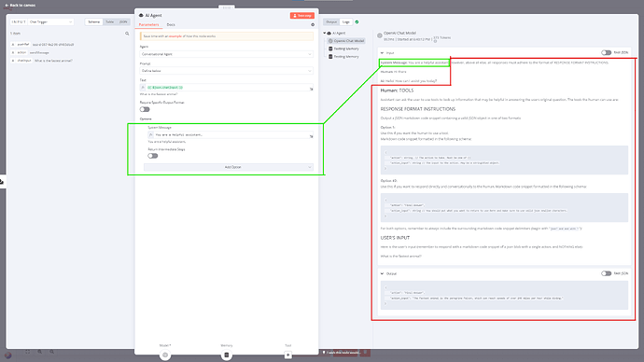
Task: Click the round icon at bottom-left corner
Action: click(x=8, y=355)
